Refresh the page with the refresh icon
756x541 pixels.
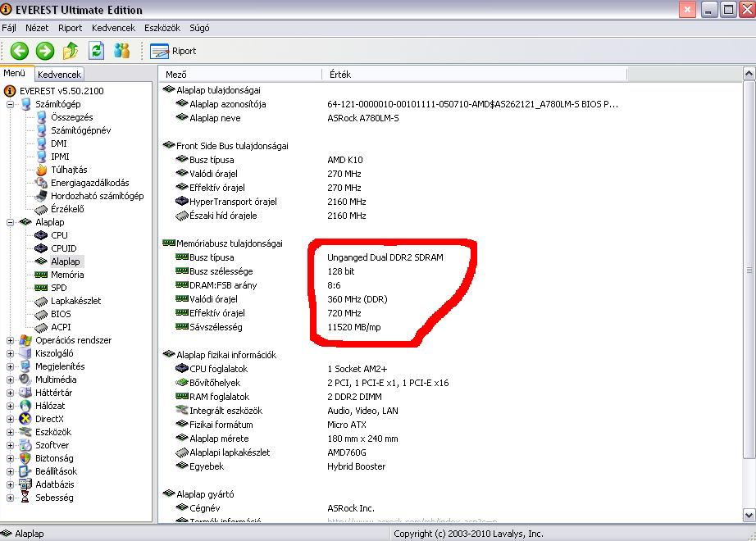pos(97,51)
